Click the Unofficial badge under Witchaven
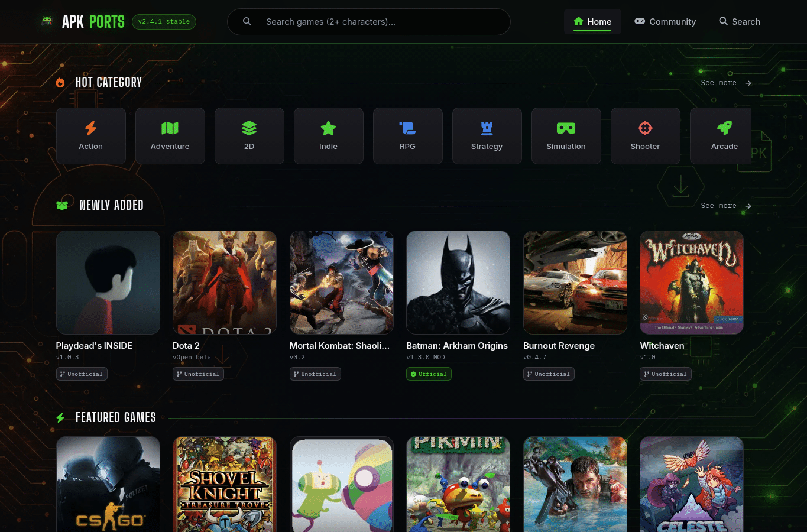Screen dimensions: 807x532 pyautogui.click(x=666, y=374)
